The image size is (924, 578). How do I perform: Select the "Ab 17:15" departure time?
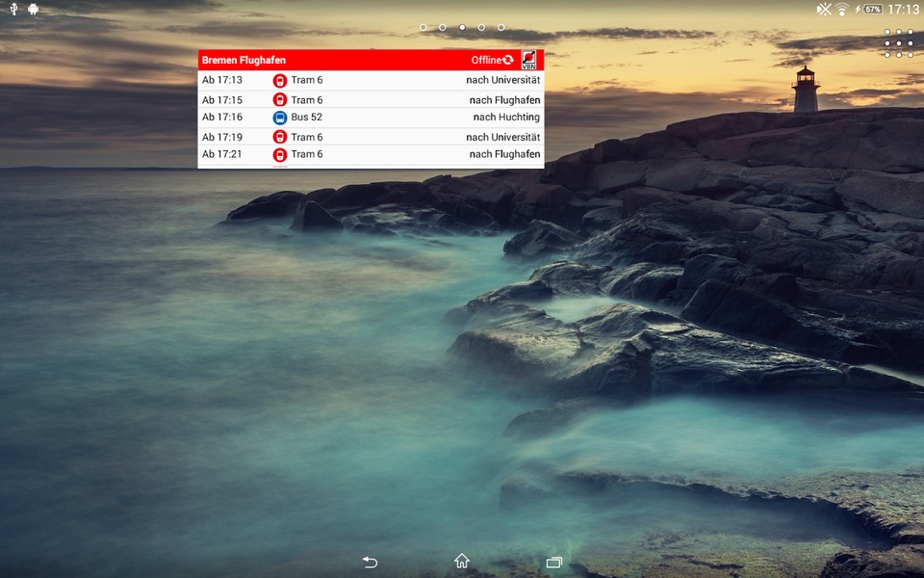pyautogui.click(x=222, y=99)
